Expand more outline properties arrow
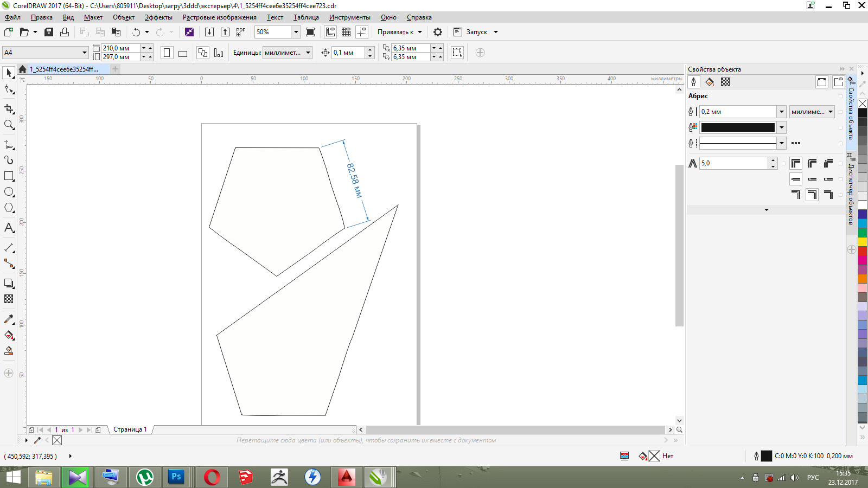 click(766, 210)
